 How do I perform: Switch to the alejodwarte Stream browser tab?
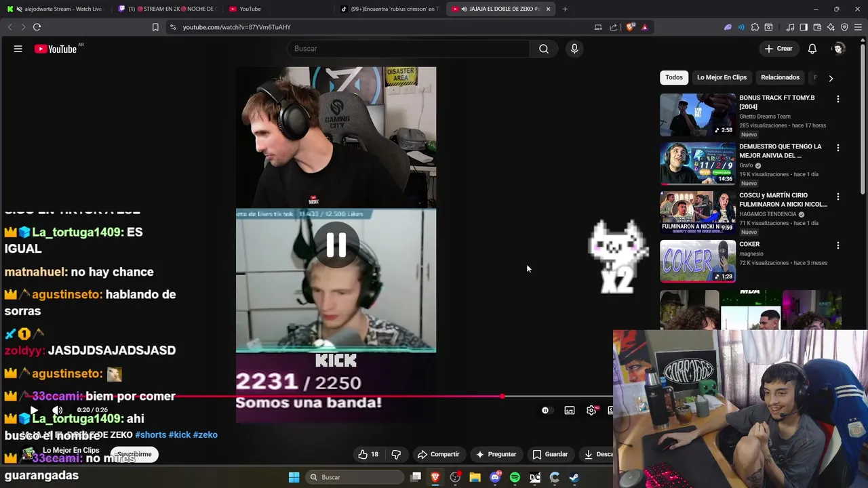click(x=56, y=9)
